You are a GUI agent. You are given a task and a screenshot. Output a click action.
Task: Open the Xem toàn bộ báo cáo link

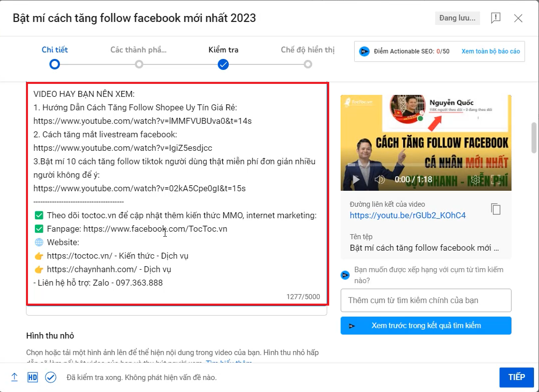490,51
